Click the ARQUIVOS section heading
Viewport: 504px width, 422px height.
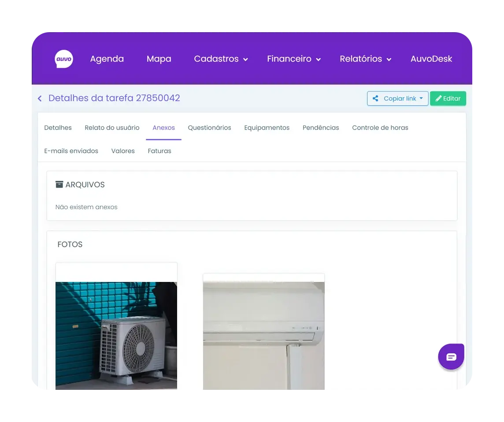[85, 185]
